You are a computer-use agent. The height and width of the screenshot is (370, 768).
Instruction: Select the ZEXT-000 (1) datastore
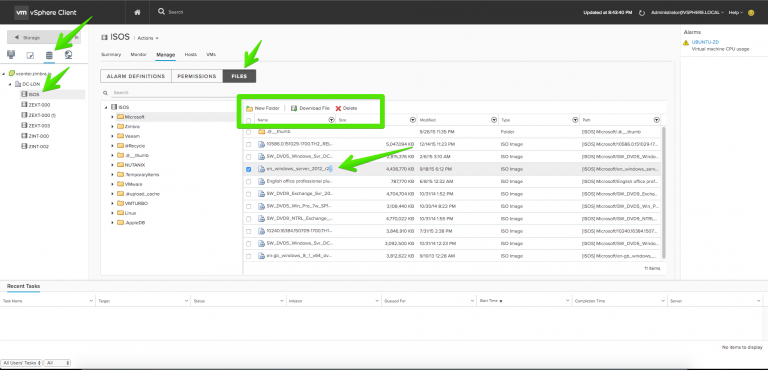(42, 115)
